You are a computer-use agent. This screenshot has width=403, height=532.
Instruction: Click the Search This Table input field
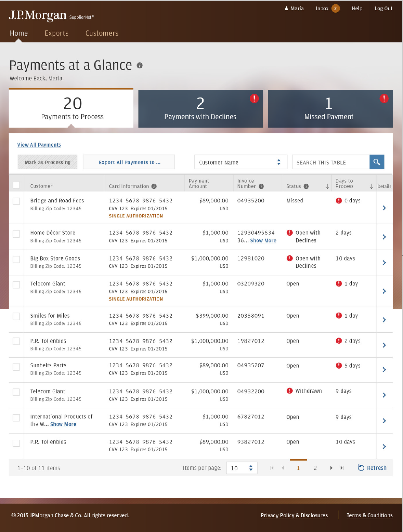pyautogui.click(x=330, y=162)
